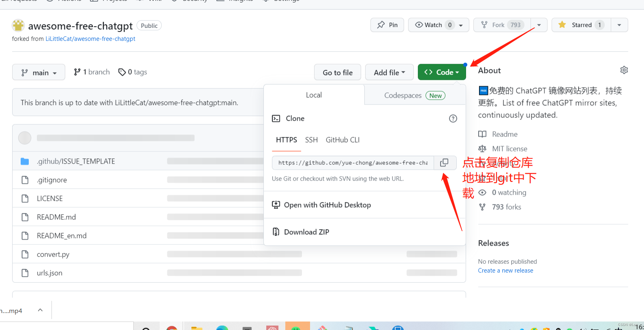Open the 0 watching link
This screenshot has width=644, height=330.
click(x=509, y=192)
